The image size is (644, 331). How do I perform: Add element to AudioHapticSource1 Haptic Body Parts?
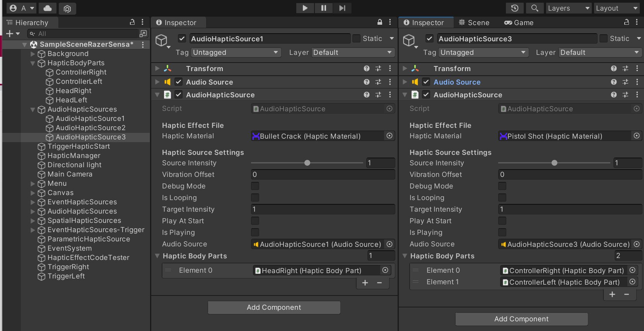click(x=365, y=283)
